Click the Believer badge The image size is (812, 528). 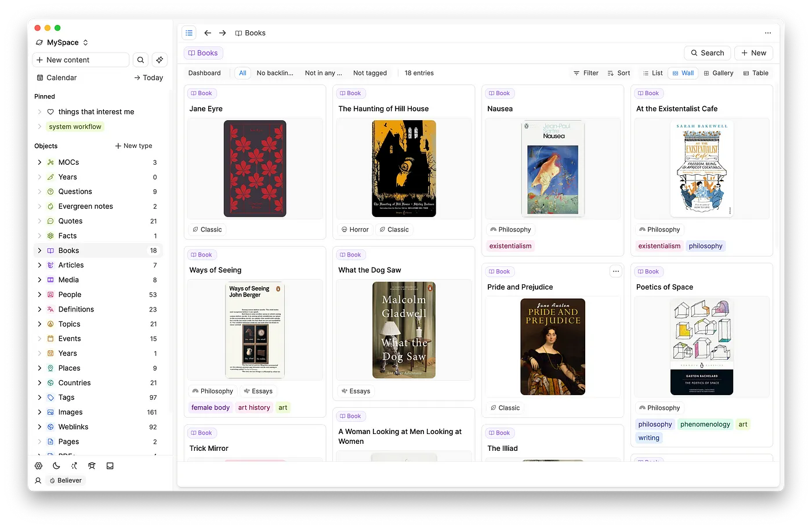66,480
